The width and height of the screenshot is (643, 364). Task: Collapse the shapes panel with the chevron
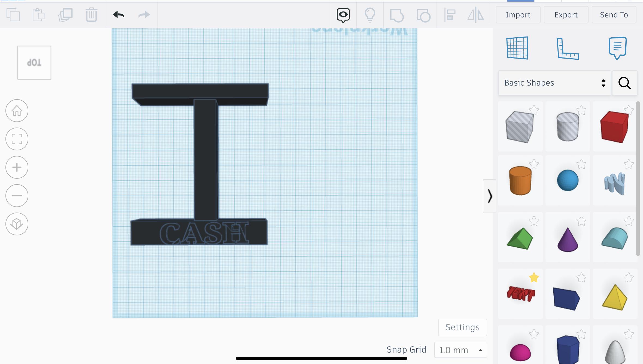(489, 196)
